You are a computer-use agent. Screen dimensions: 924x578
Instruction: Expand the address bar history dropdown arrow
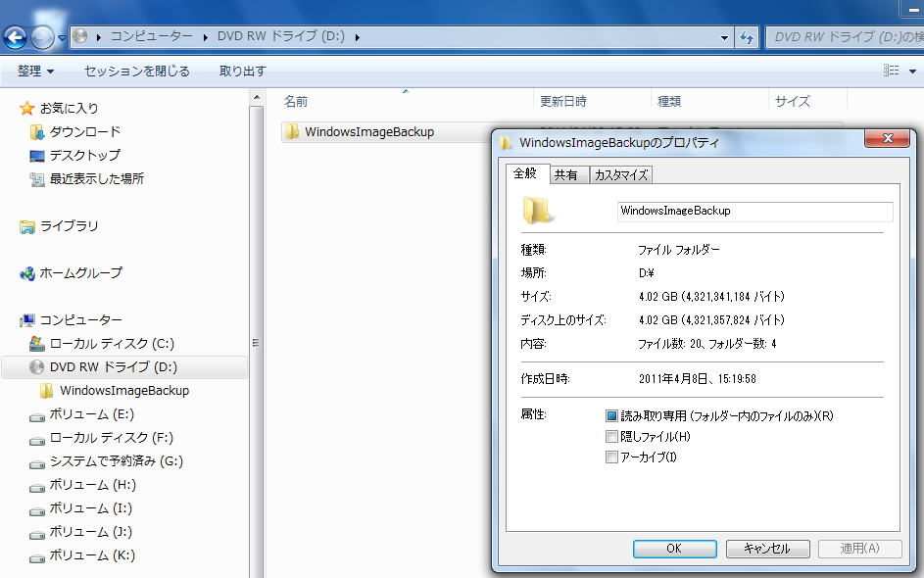click(724, 37)
